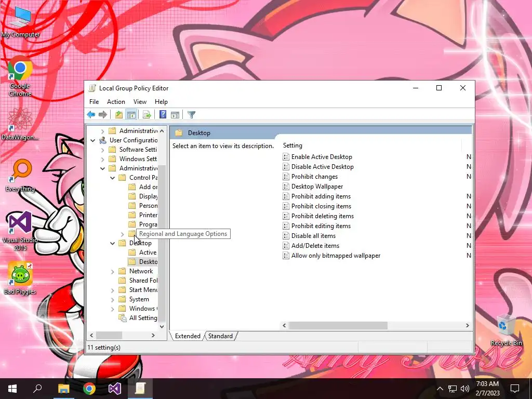Screen dimensions: 532x399
Task: Open Help with the question mark icon
Action: [163, 115]
